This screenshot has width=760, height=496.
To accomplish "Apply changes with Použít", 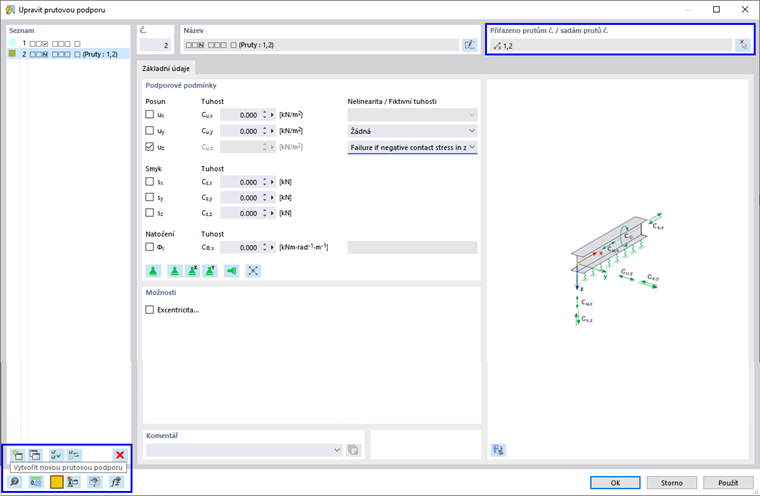I will [728, 483].
